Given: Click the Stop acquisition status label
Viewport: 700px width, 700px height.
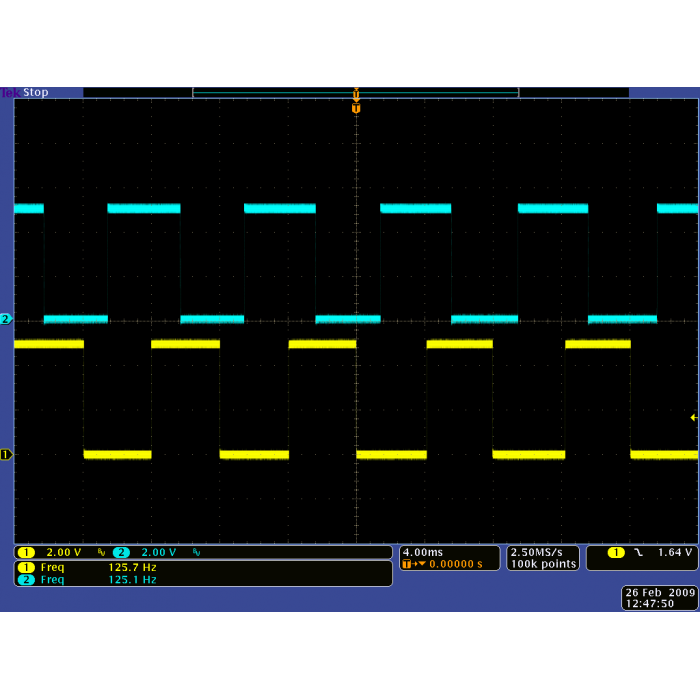Looking at the screenshot, I should [x=36, y=93].
